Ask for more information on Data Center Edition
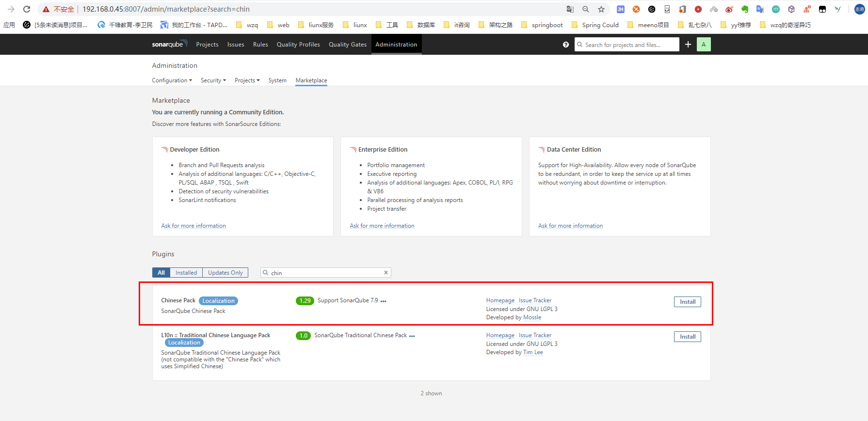Image resolution: width=868 pixels, height=421 pixels. (x=570, y=226)
